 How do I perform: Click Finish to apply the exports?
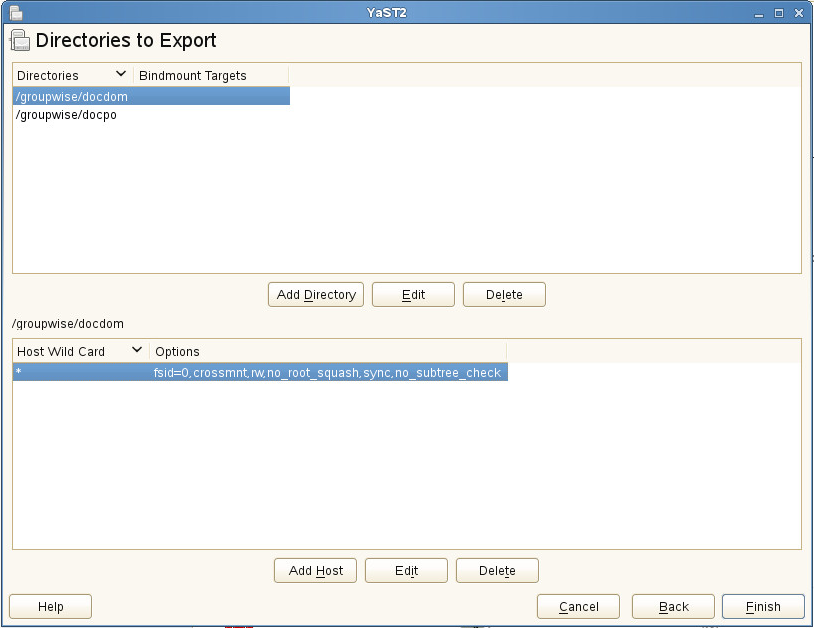(x=763, y=607)
